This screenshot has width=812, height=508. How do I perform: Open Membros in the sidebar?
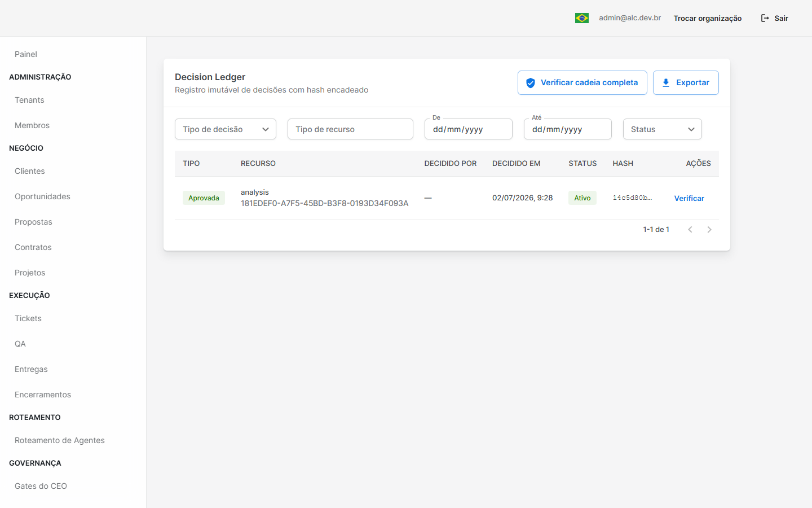[x=32, y=125]
